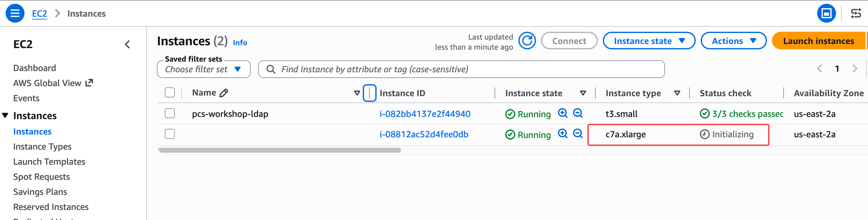This screenshot has width=868, height=220.
Task: Click the 3/3 checks passed status
Action: pyautogui.click(x=742, y=114)
